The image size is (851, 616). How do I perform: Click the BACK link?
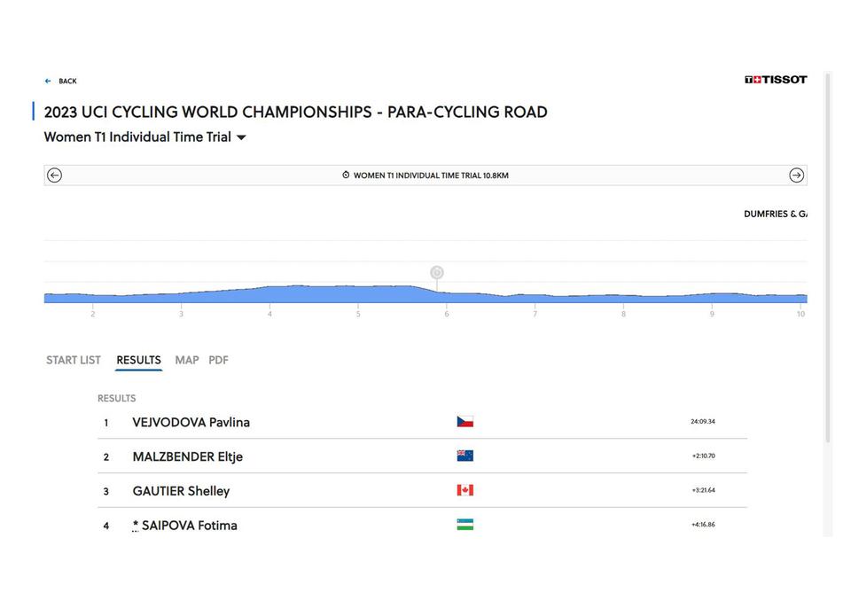[68, 81]
